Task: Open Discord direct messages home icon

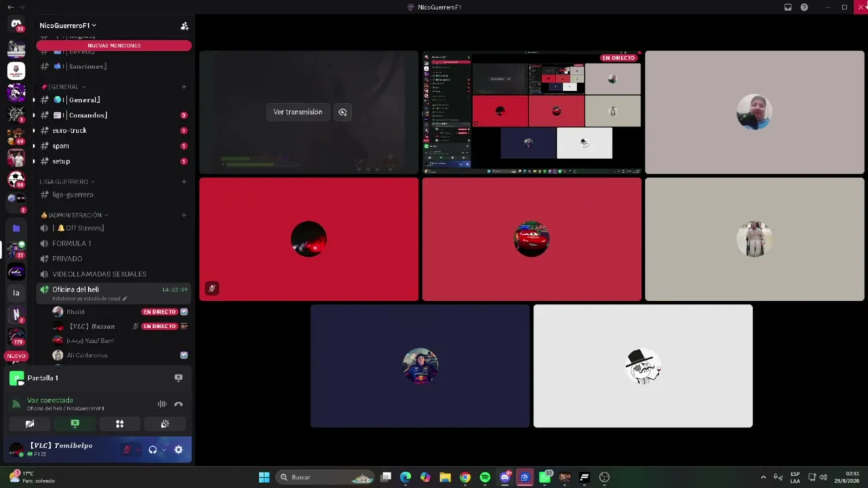Action: coord(16,25)
